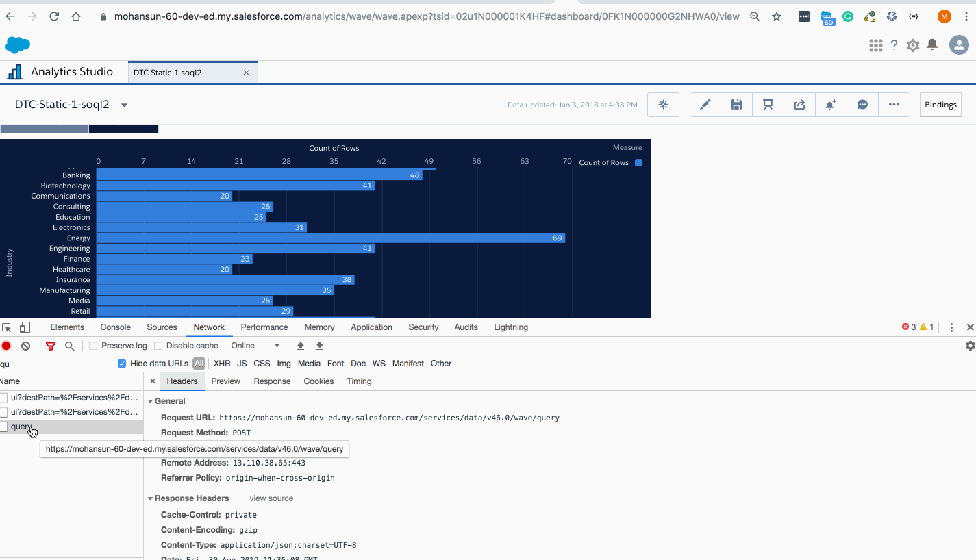This screenshot has height=560, width=976.
Task: Open the app launcher grid icon
Action: 875,45
